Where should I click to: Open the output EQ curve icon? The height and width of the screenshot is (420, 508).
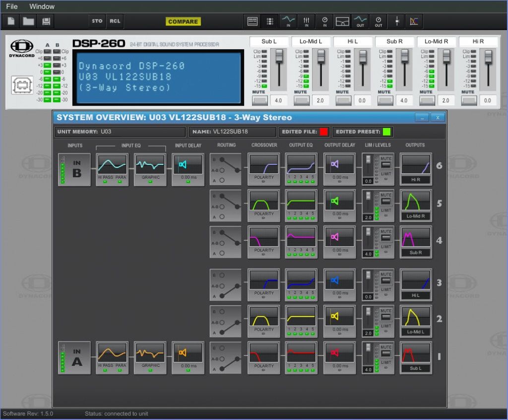pos(360,21)
